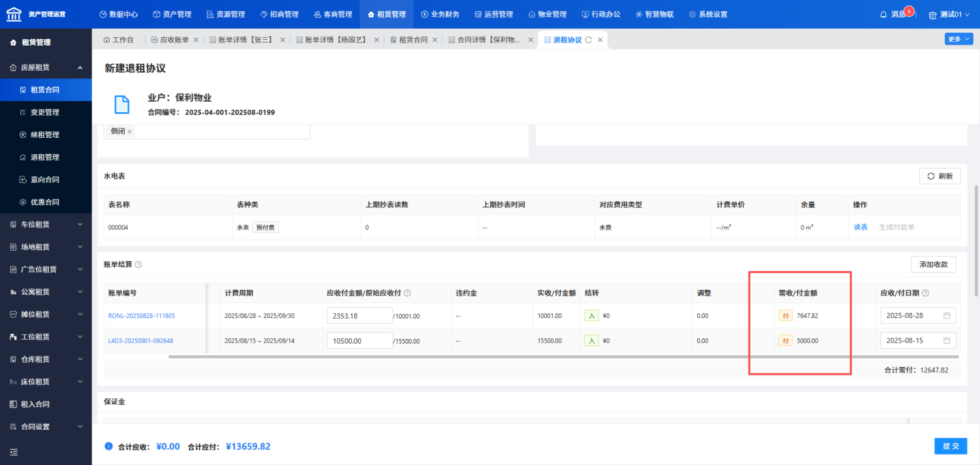Click the 10500.00 amount input field
Viewport: 980px width, 465px height.
coord(359,340)
